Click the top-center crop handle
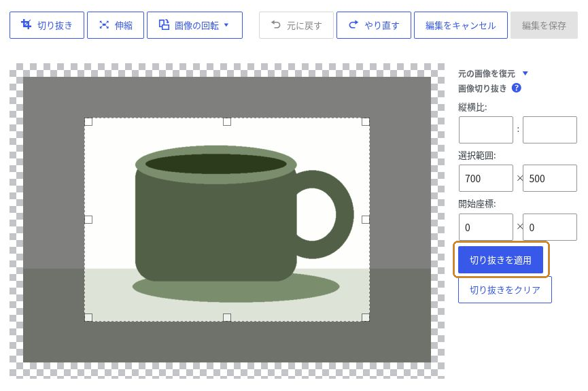 coord(227,122)
